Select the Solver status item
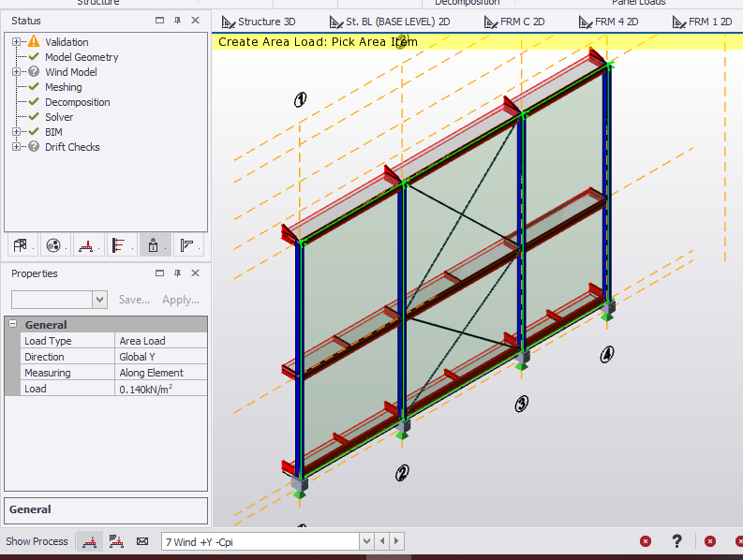 (59, 116)
